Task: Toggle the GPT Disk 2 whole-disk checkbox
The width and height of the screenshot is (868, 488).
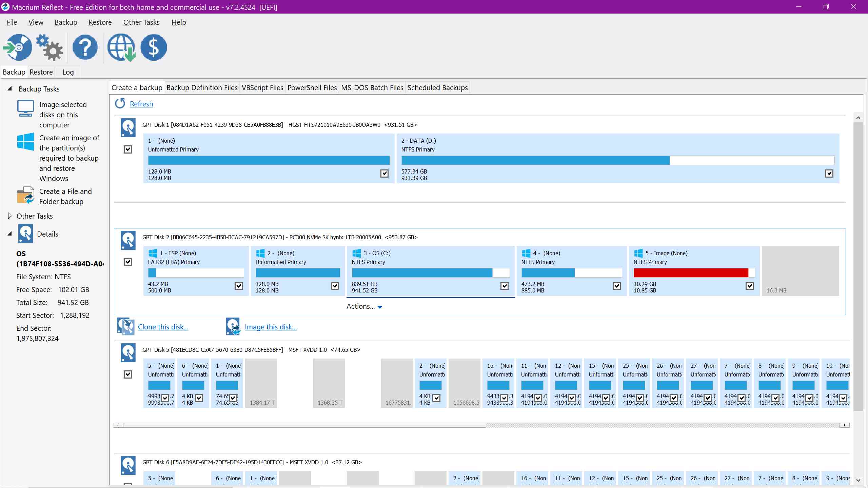Action: (128, 262)
